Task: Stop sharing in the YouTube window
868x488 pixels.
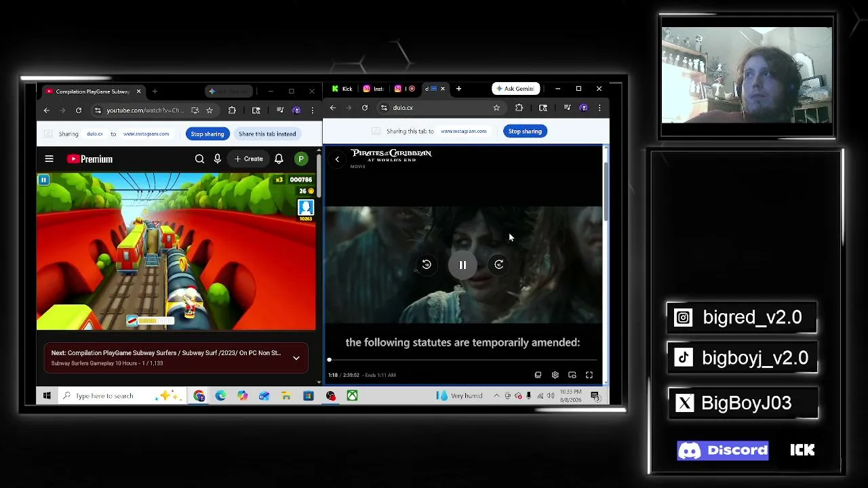Action: point(207,134)
